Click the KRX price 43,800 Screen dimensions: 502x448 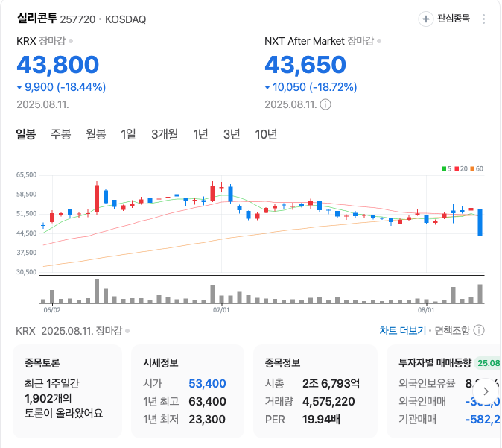coord(58,65)
